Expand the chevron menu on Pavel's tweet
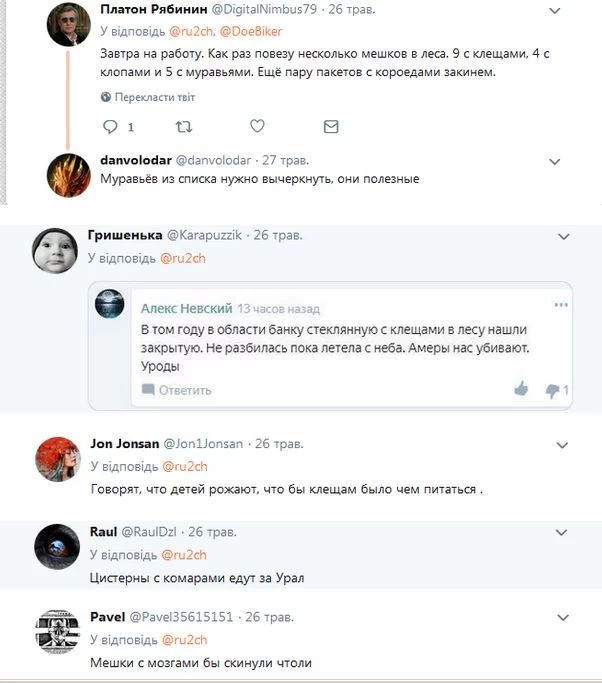602x683 pixels. [x=563, y=619]
